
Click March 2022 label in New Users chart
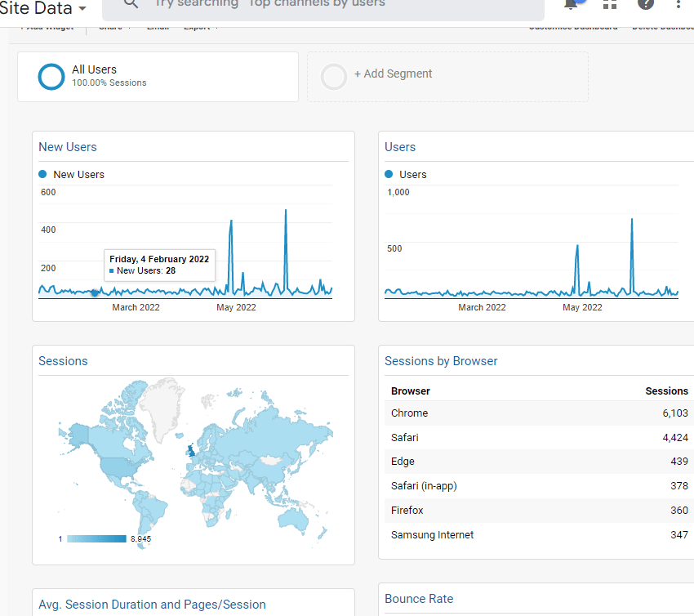tap(136, 307)
